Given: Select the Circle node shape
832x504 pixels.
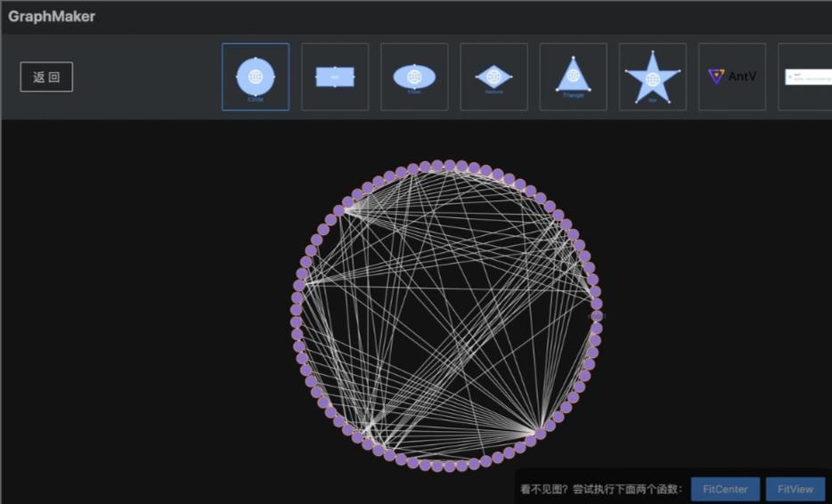Looking at the screenshot, I should click(x=256, y=77).
